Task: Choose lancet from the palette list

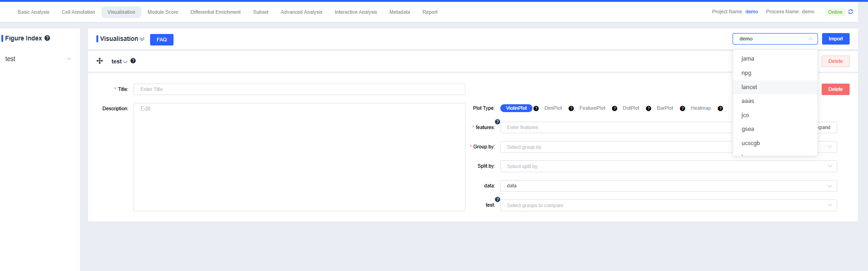Action: point(749,87)
